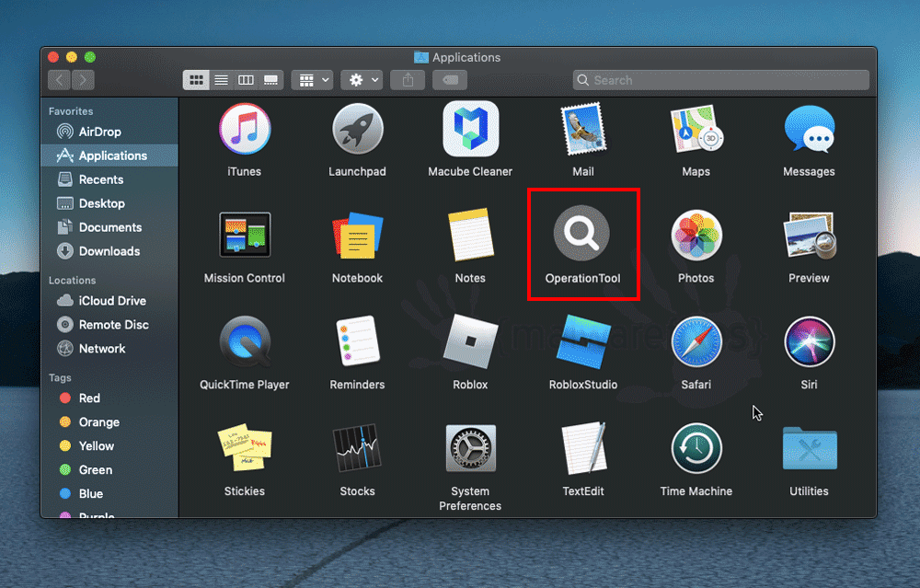Filter by the Orange tag
Viewport: 920px width, 588px height.
[109, 422]
